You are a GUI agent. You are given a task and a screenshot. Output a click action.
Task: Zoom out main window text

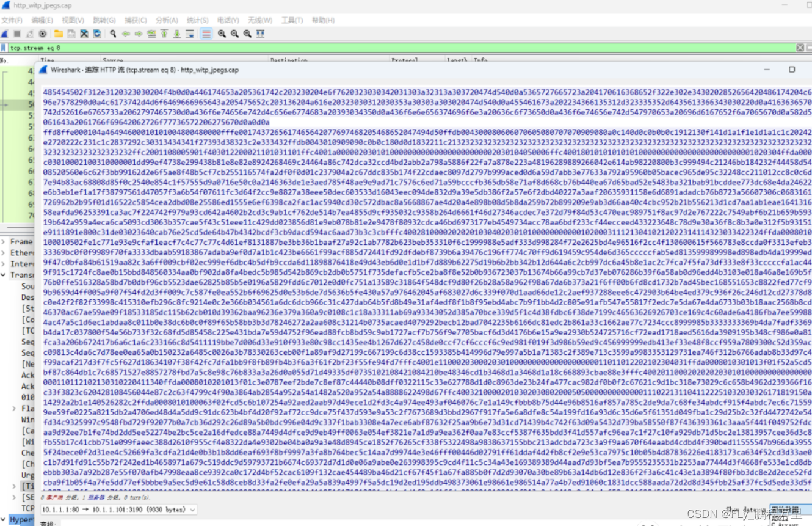click(x=234, y=34)
